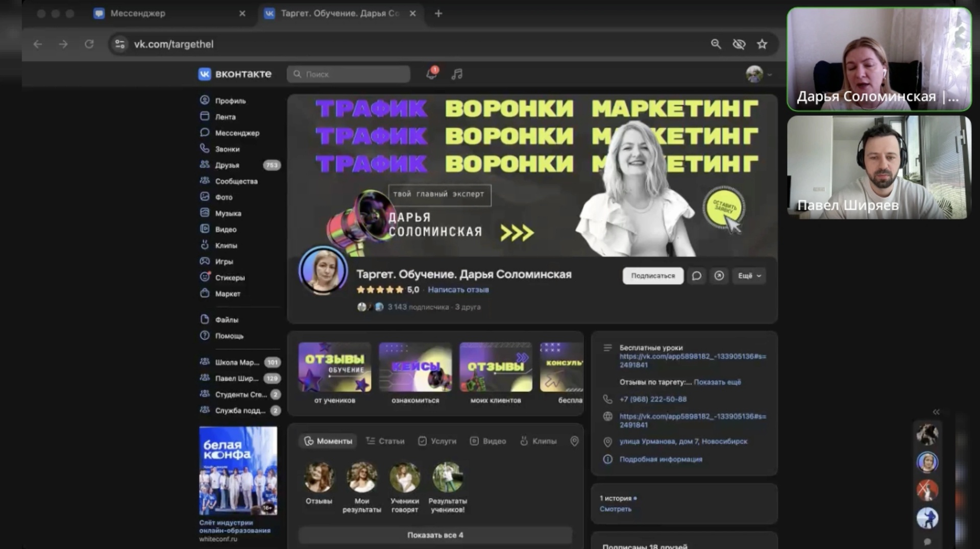
Task: Open Стикеры section
Action: click(x=223, y=278)
